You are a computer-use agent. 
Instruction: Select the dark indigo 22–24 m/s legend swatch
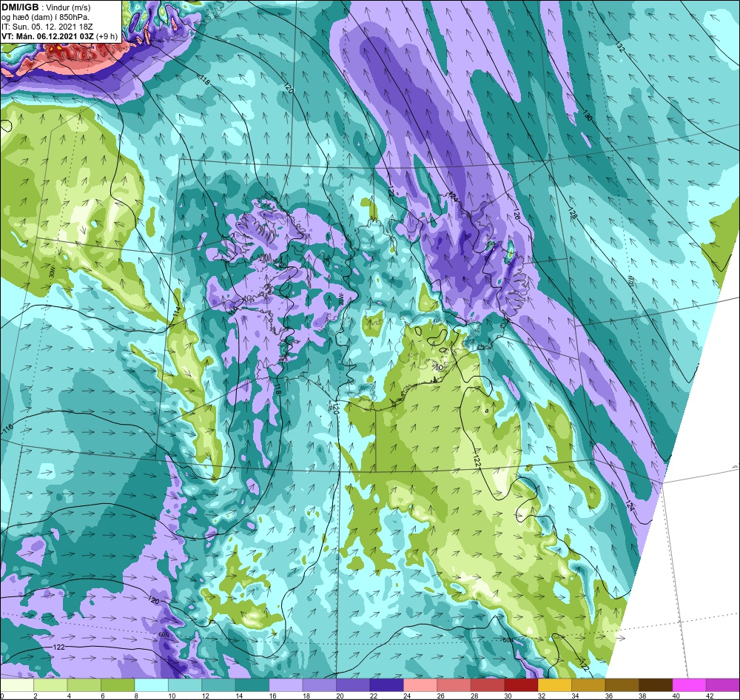click(386, 684)
